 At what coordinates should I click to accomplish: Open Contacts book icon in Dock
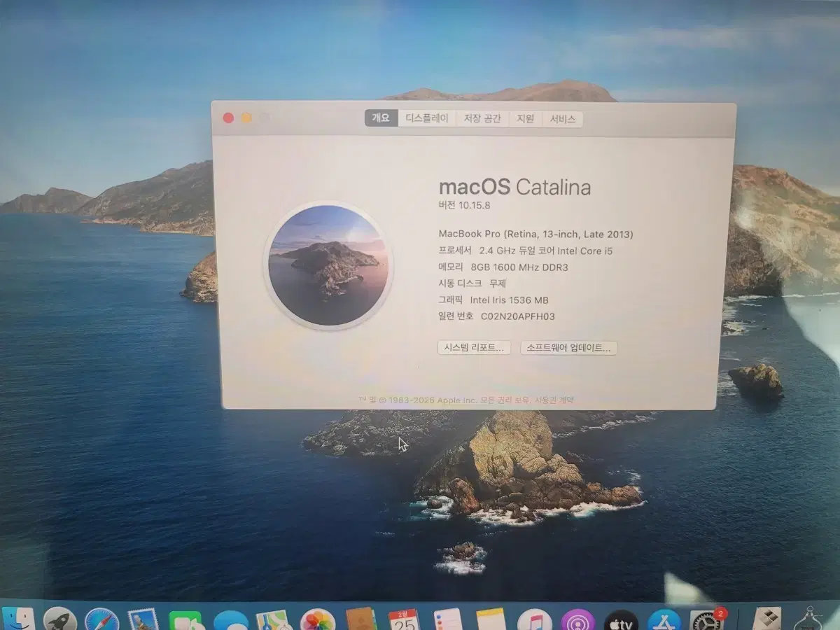click(x=361, y=619)
